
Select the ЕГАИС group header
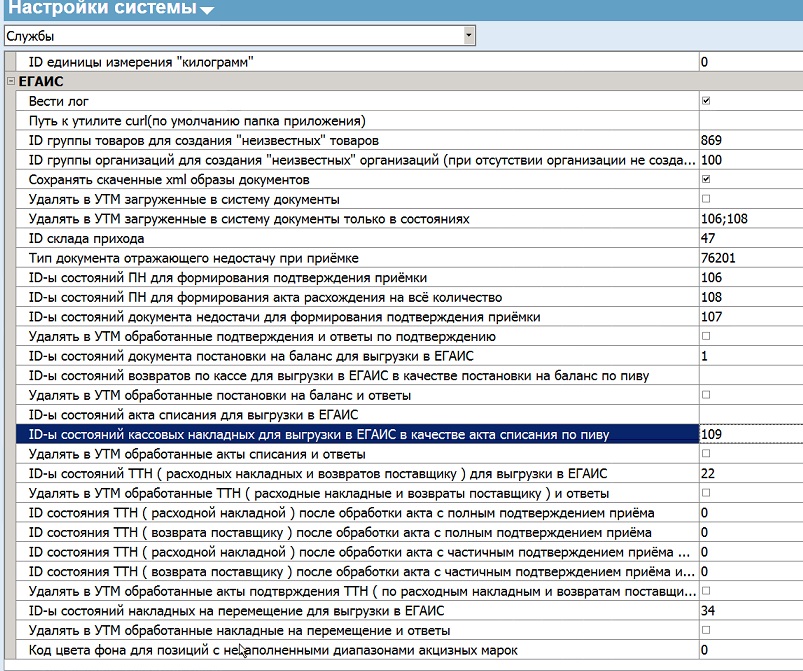pyautogui.click(x=41, y=81)
